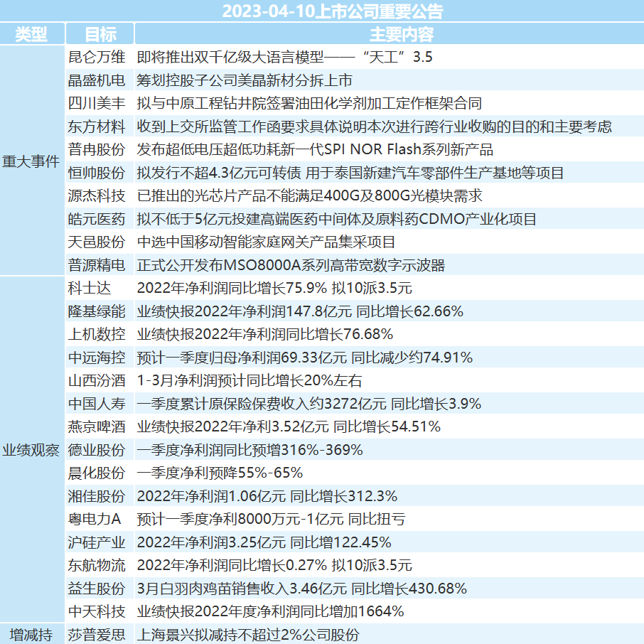
Task: Click the company name 晶盛机电
Action: coord(97,80)
